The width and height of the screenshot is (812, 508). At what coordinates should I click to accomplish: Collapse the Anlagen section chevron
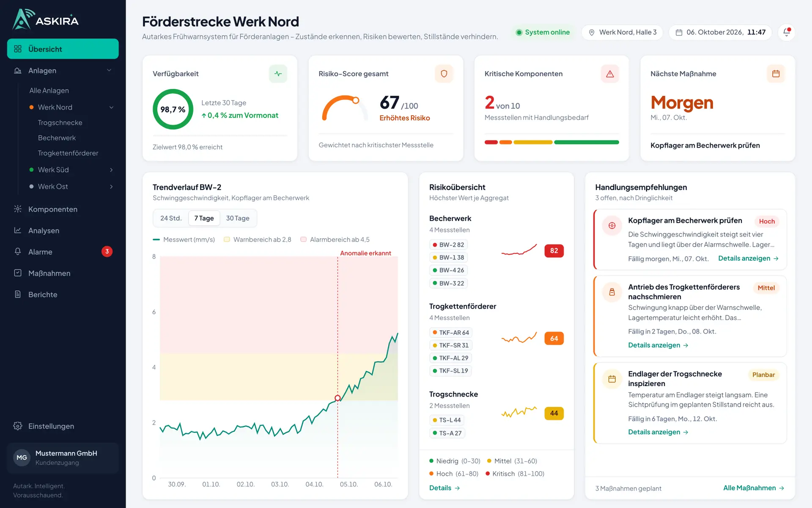[109, 70]
